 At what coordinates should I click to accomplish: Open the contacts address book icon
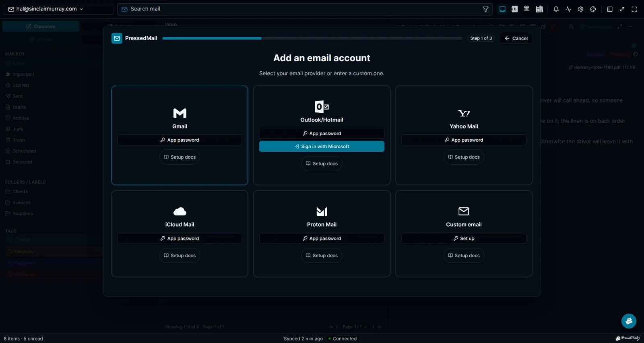(514, 9)
